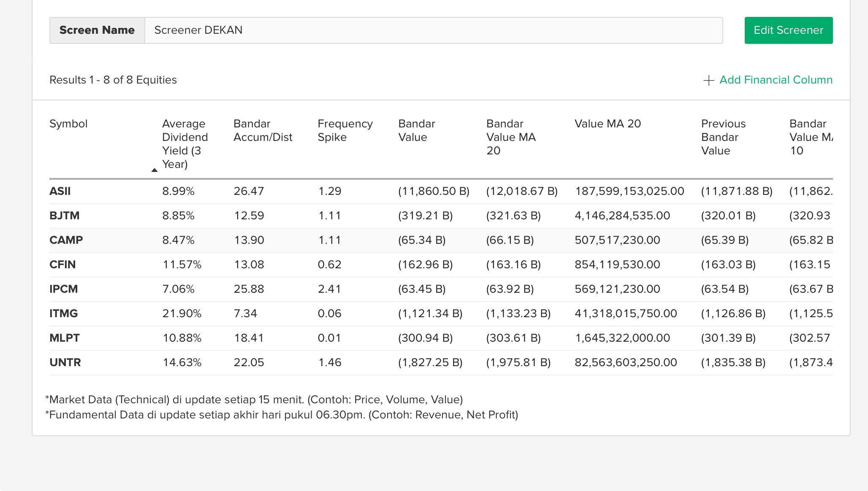868x491 pixels.
Task: Click MLPT Previous Bandar Value (301.39 B)
Action: tap(728, 338)
